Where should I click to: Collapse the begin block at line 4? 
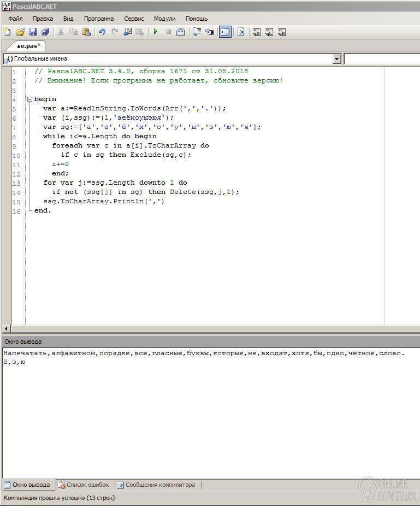pyautogui.click(x=29, y=99)
